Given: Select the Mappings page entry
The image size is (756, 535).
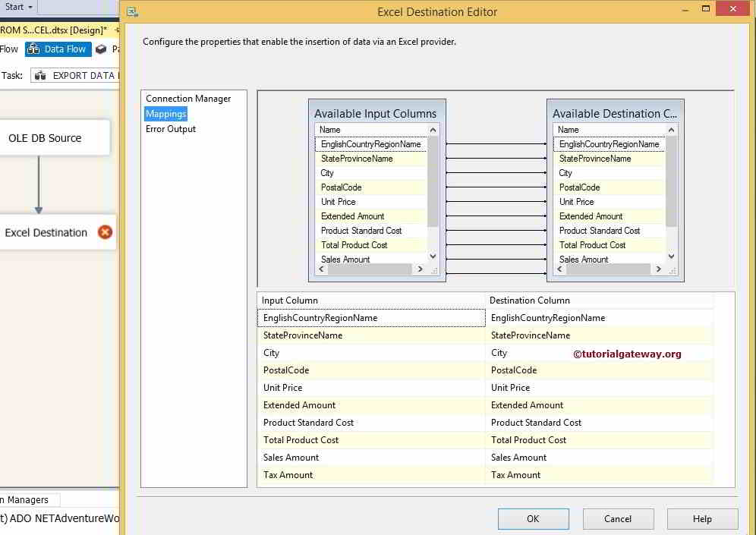Looking at the screenshot, I should [165, 114].
